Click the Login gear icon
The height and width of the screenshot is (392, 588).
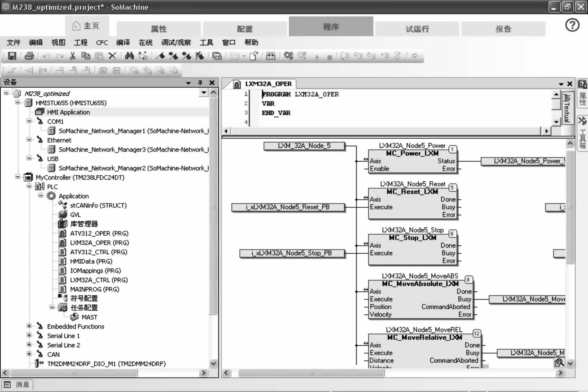[x=288, y=56]
